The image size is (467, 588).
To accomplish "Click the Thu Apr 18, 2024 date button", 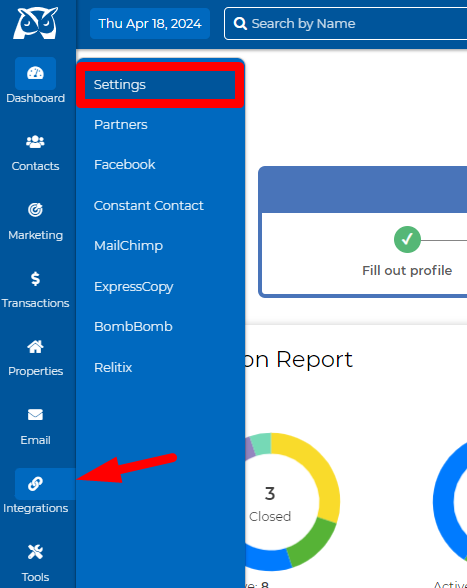I will pyautogui.click(x=150, y=24).
